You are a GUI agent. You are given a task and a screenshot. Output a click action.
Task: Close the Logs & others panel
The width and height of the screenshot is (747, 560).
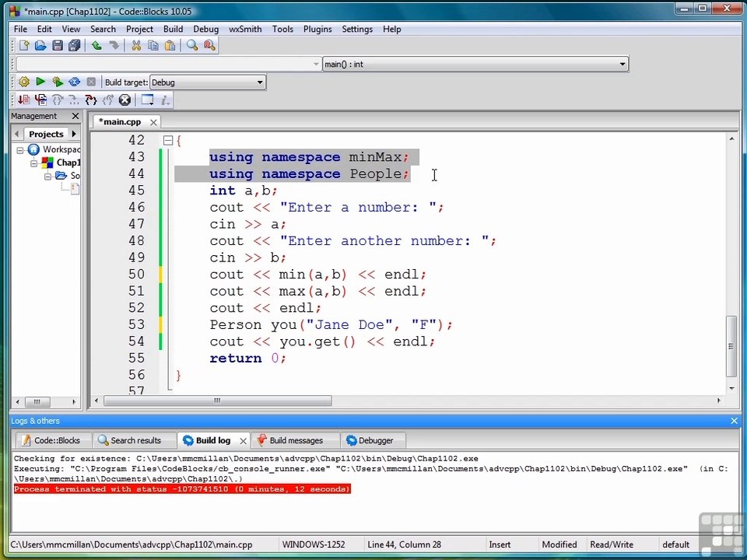tap(734, 421)
